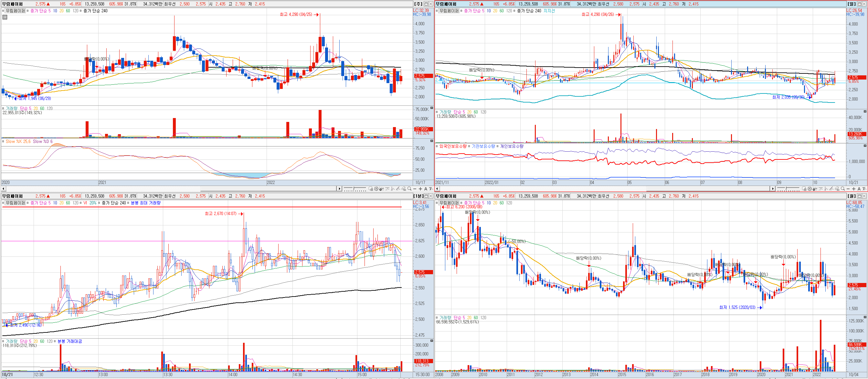Click eraser icon in daily chart toolbar
868x379 pixels.
point(837,189)
